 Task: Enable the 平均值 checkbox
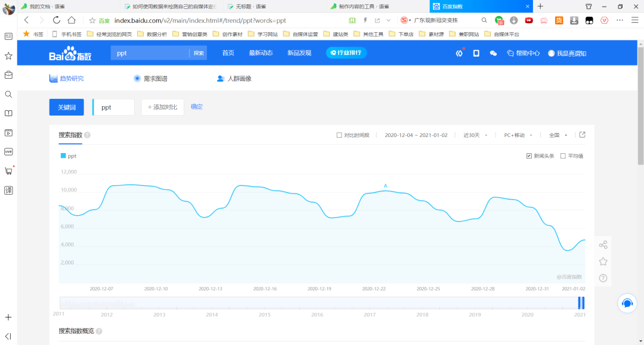[x=563, y=156]
